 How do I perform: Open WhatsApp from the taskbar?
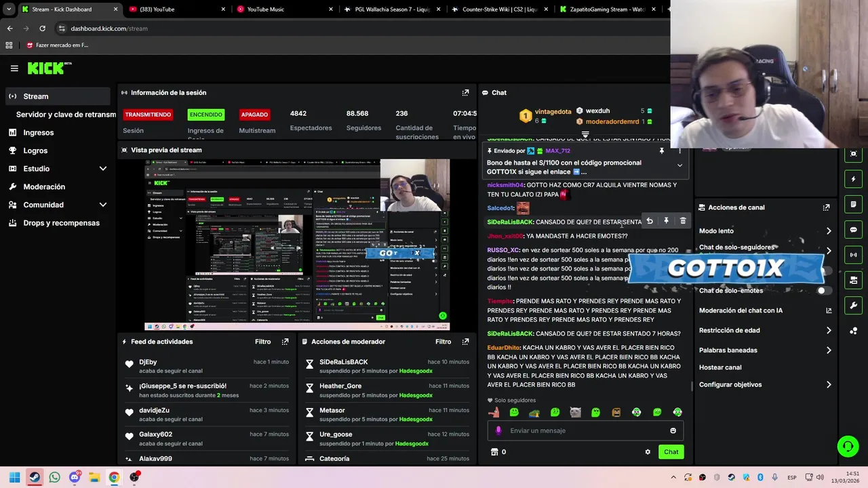click(x=54, y=477)
